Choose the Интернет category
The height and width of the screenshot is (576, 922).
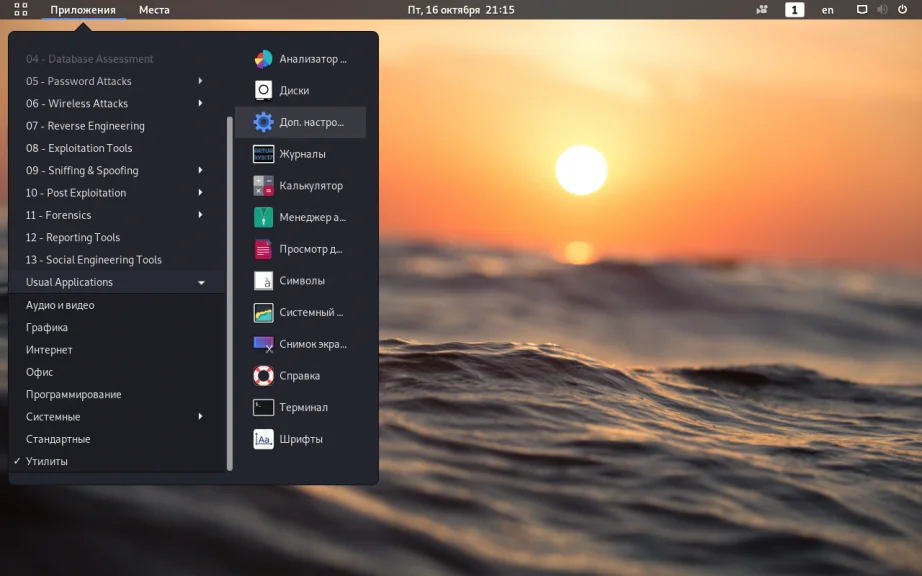(x=49, y=350)
